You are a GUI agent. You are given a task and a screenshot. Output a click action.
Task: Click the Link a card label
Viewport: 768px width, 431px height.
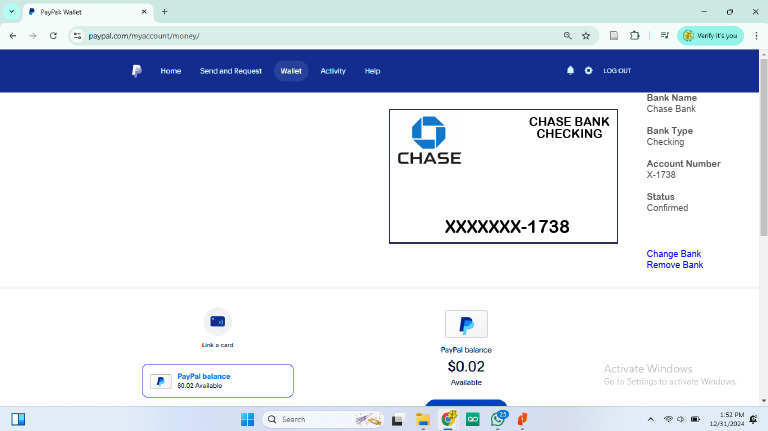click(217, 345)
